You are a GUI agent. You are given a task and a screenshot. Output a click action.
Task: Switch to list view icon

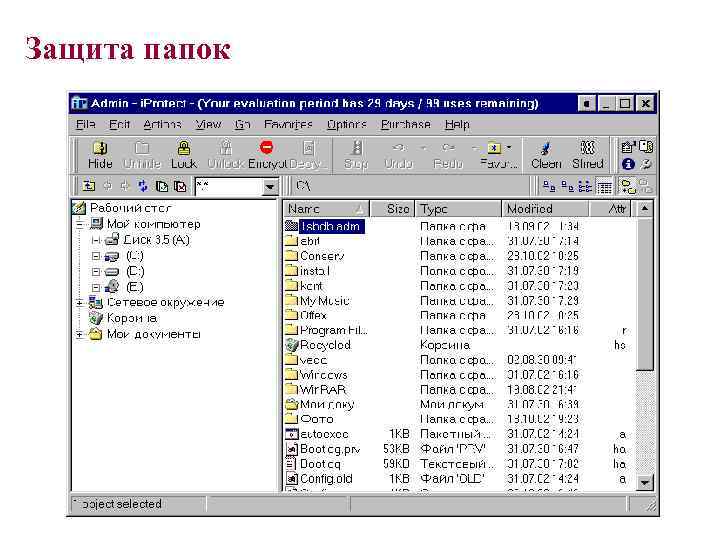click(585, 186)
